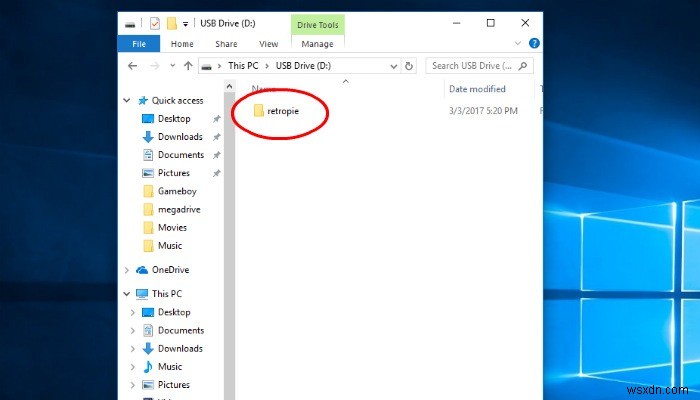This screenshot has width=700, height=400.
Task: Expand the OneDrive node
Action: tap(127, 270)
